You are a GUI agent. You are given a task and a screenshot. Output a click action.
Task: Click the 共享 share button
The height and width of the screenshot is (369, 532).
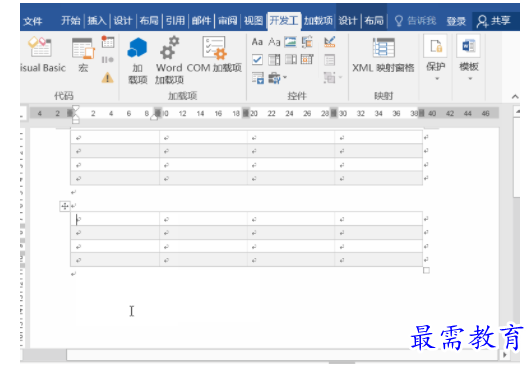tap(494, 21)
